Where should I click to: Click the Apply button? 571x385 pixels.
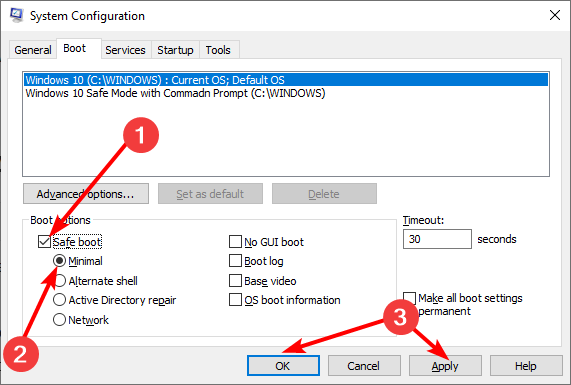coord(445,366)
